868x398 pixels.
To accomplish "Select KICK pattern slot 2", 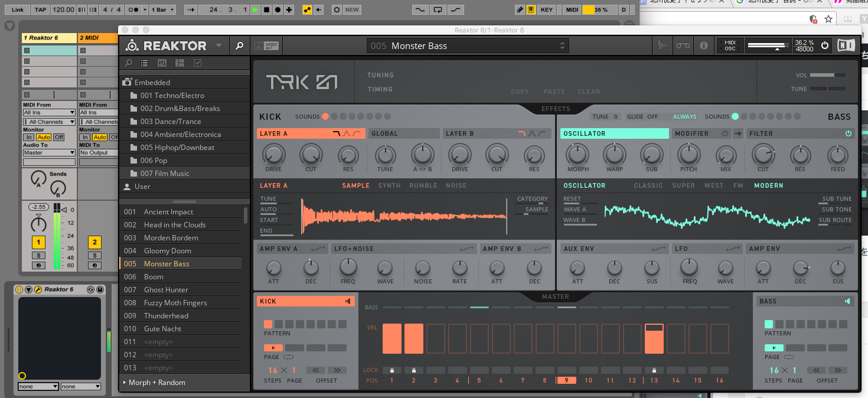I will pos(279,324).
